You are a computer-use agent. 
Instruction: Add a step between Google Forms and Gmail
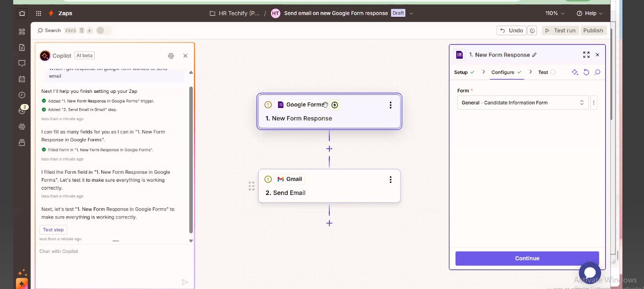tap(329, 149)
